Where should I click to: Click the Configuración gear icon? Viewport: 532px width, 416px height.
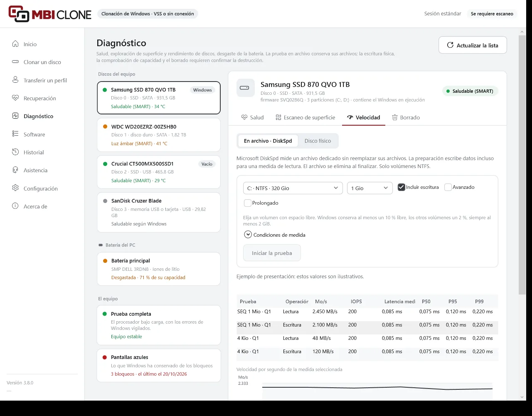point(15,188)
